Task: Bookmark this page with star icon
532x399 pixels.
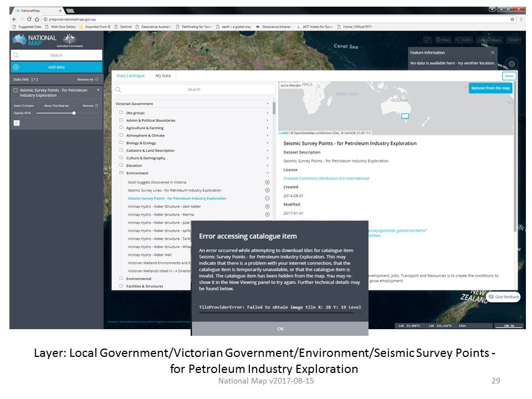Action: pyautogui.click(x=512, y=19)
